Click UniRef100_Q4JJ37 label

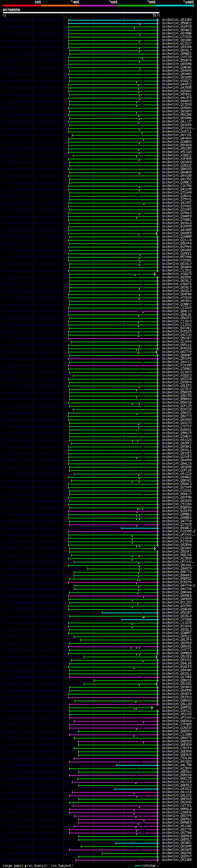177,122
